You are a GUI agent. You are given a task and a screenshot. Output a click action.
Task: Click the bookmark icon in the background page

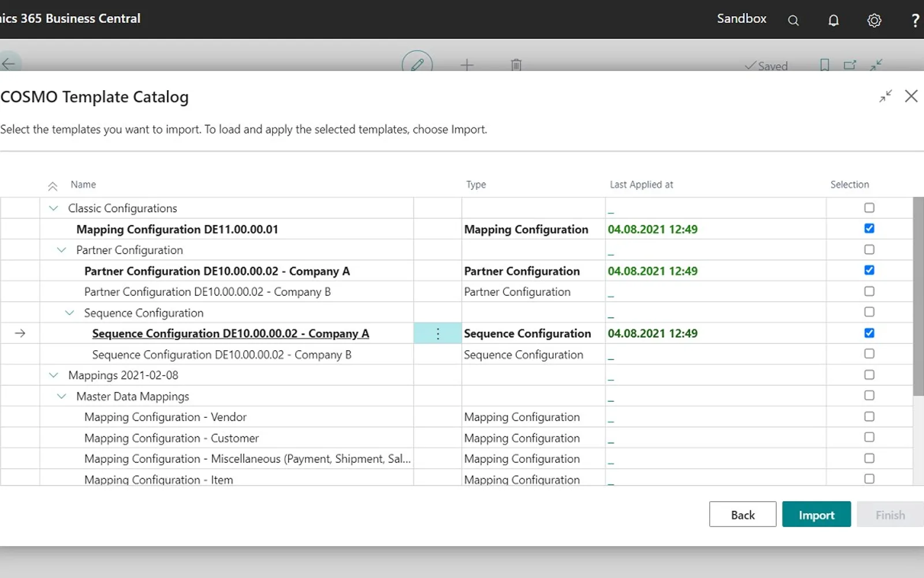[825, 65]
